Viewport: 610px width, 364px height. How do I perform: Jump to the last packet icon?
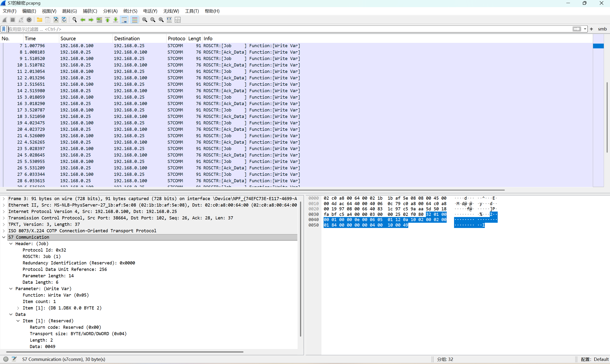click(x=116, y=20)
